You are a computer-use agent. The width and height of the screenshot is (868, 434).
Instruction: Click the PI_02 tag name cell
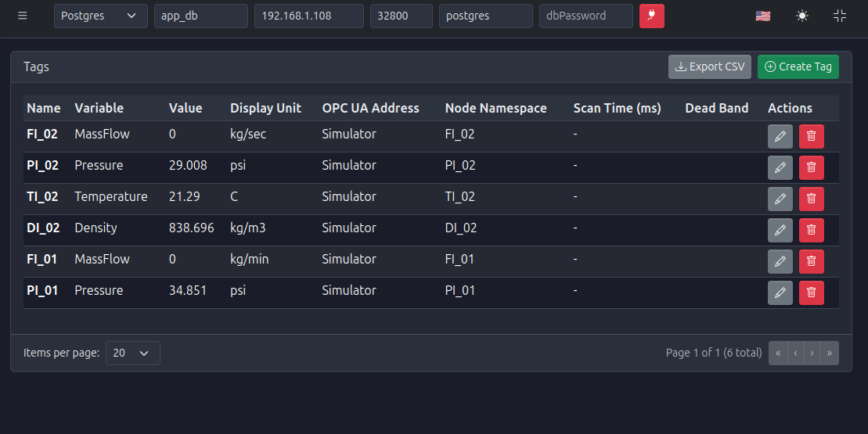(x=42, y=165)
